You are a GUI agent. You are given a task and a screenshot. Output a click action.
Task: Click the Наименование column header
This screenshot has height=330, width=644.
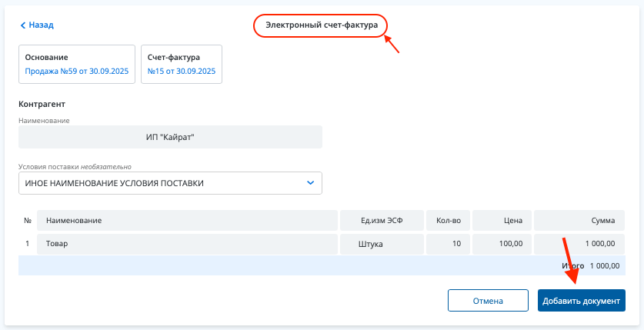(x=187, y=221)
